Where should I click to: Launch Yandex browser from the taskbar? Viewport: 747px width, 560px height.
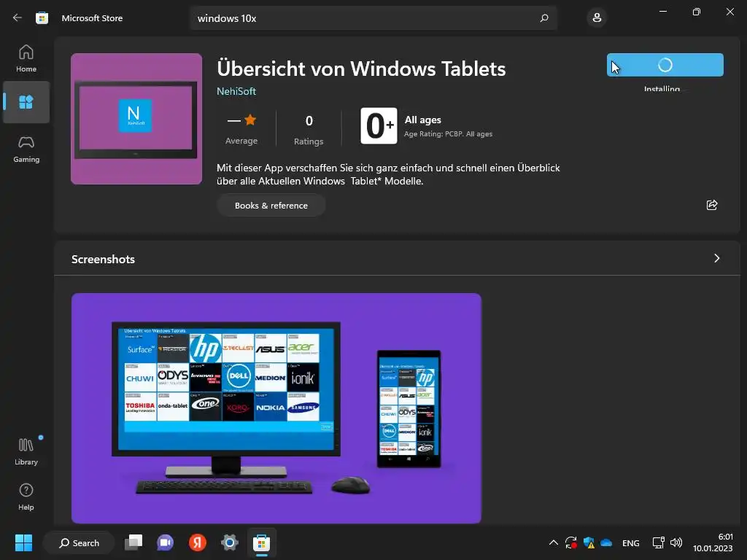tap(197, 542)
